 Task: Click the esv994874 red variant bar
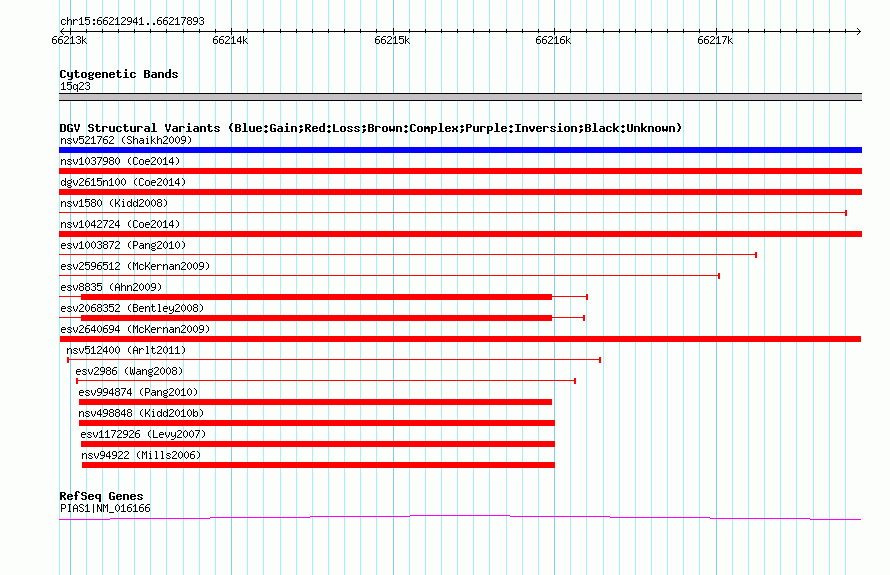tap(315, 402)
